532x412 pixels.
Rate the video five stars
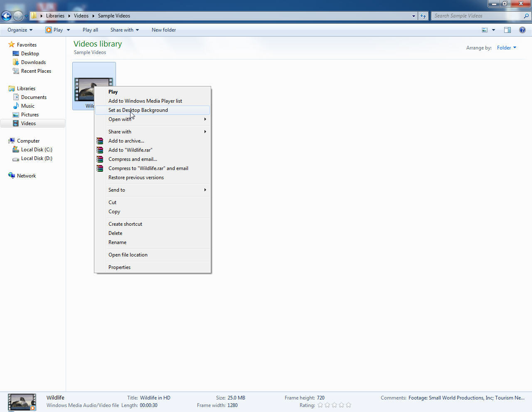(x=348, y=405)
